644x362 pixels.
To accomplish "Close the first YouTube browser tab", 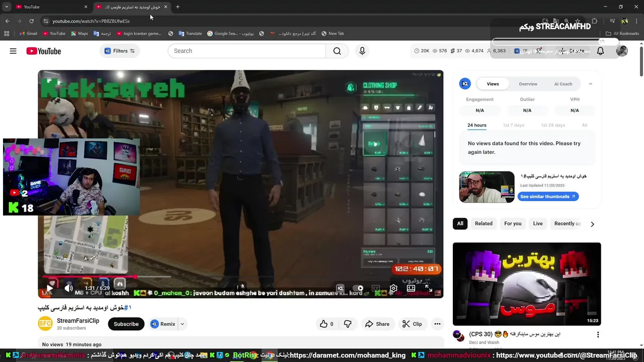I will click(86, 7).
